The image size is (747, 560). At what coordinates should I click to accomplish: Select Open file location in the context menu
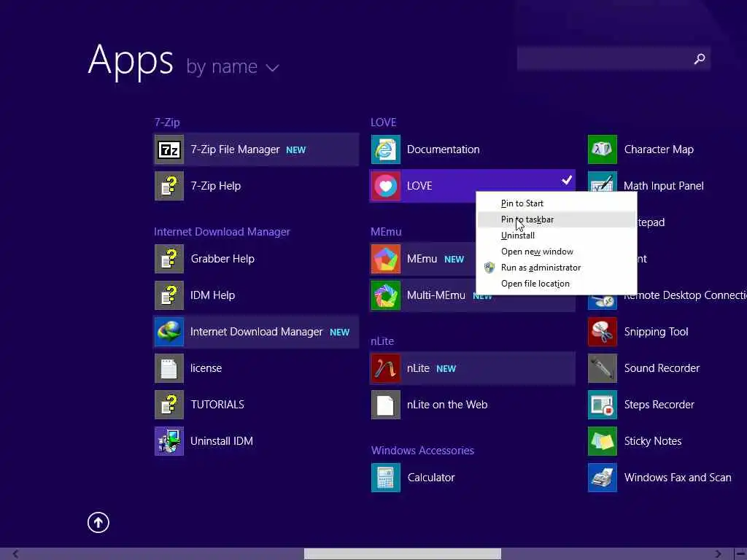click(x=557, y=284)
